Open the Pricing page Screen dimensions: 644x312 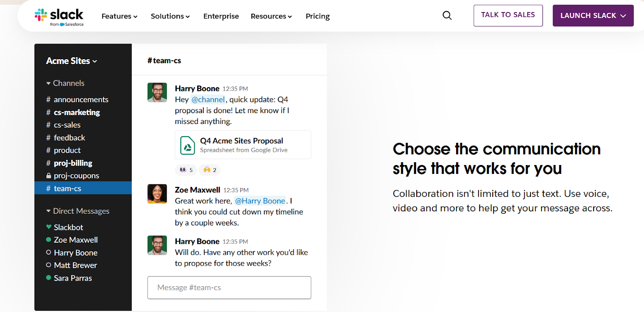[x=318, y=16]
